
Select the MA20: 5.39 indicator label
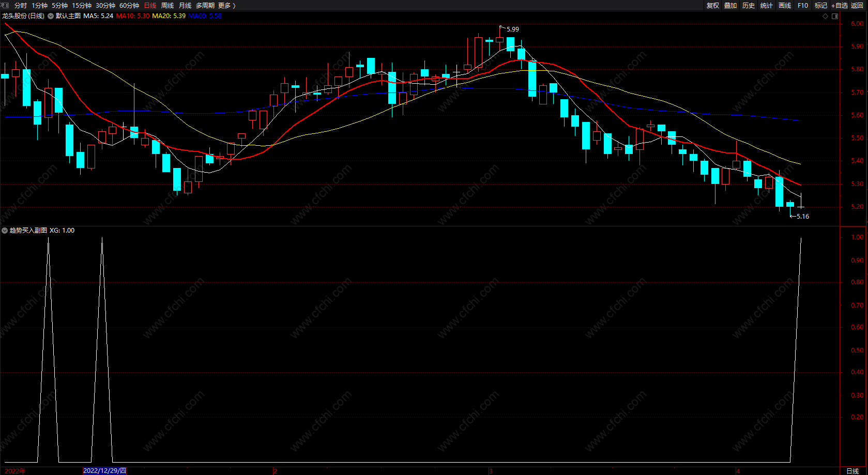click(x=169, y=16)
